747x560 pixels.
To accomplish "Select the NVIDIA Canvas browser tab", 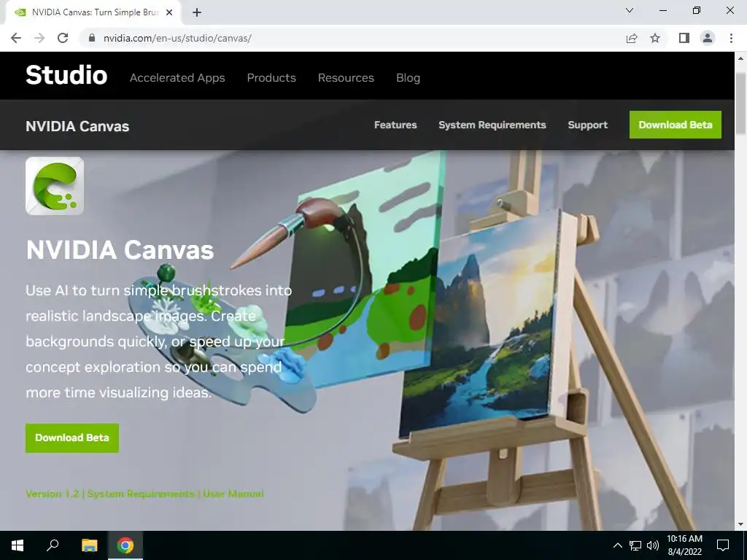I will tap(93, 12).
